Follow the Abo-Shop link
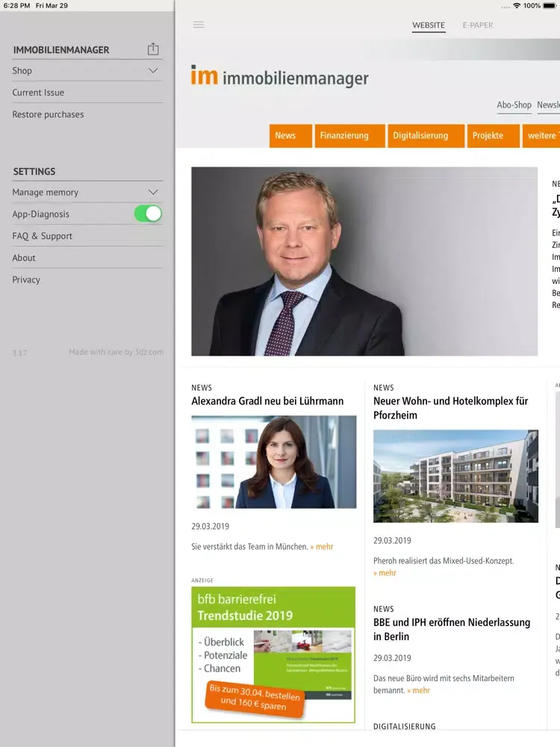Viewport: 560px width, 747px height. pos(514,105)
